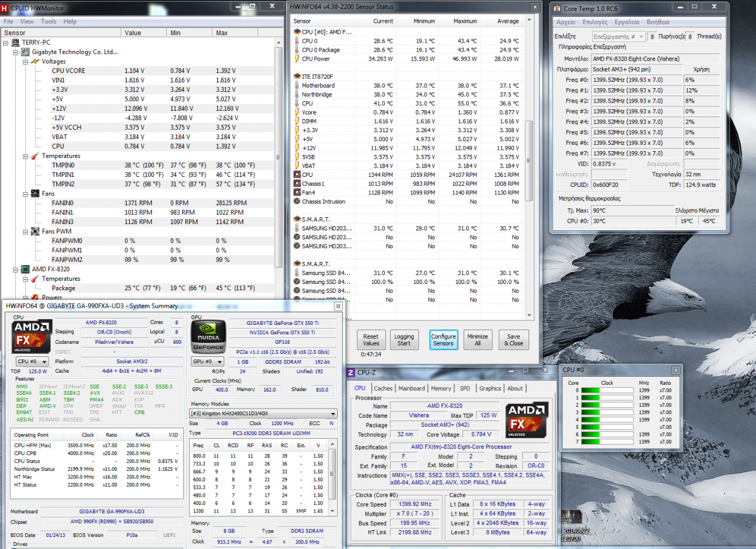Image resolution: width=756 pixels, height=549 pixels.
Task: Collapse the Voltages group in HWMonitor
Action: pyautogui.click(x=26, y=62)
